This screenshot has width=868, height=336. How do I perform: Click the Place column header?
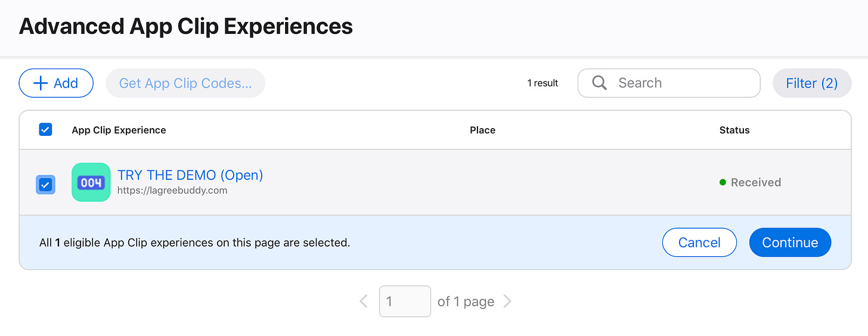482,130
